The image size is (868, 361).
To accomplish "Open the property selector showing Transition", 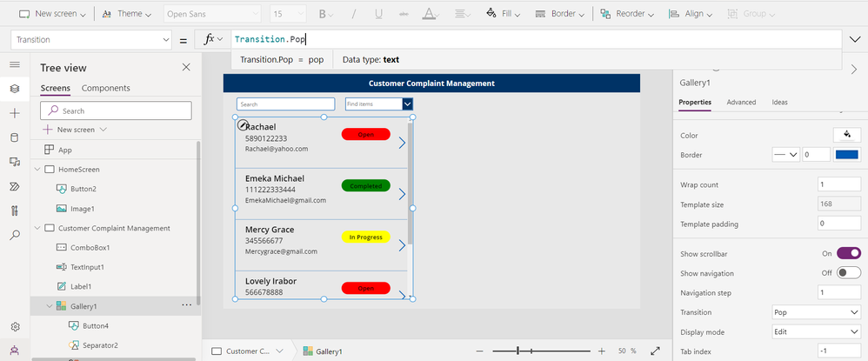I will tap(90, 40).
